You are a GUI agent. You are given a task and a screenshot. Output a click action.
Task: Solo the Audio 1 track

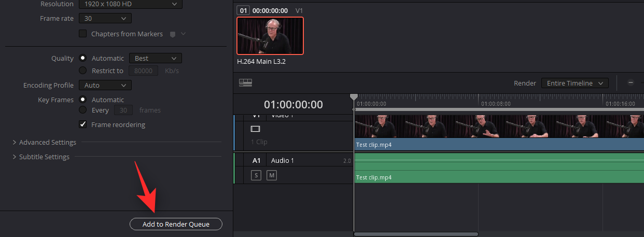click(x=256, y=175)
